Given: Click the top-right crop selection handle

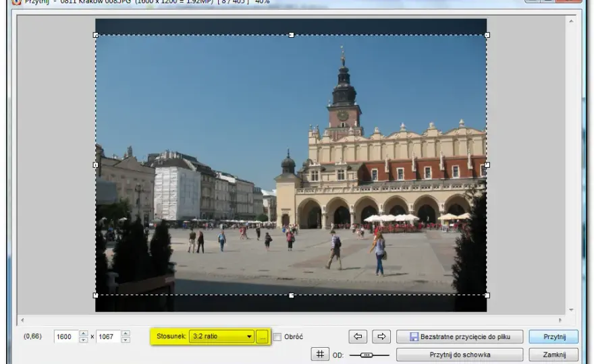Looking at the screenshot, I should [x=487, y=35].
